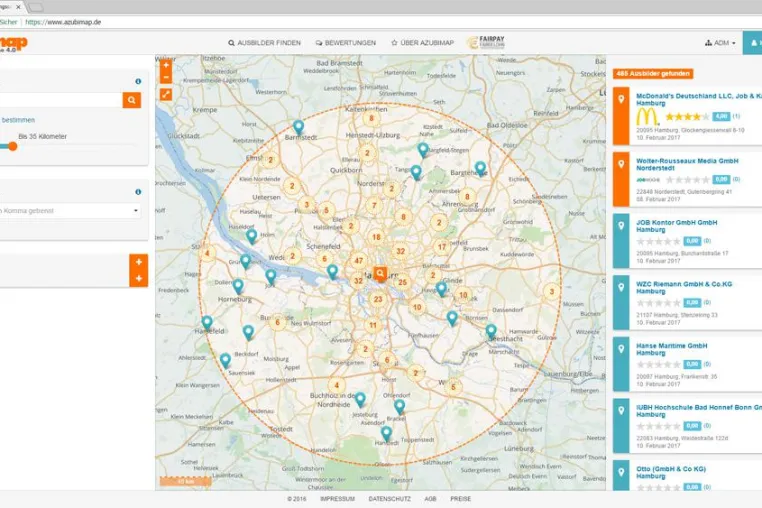Zoom out with the map minus button
Screen dimensions: 762x508
pyautogui.click(x=166, y=77)
